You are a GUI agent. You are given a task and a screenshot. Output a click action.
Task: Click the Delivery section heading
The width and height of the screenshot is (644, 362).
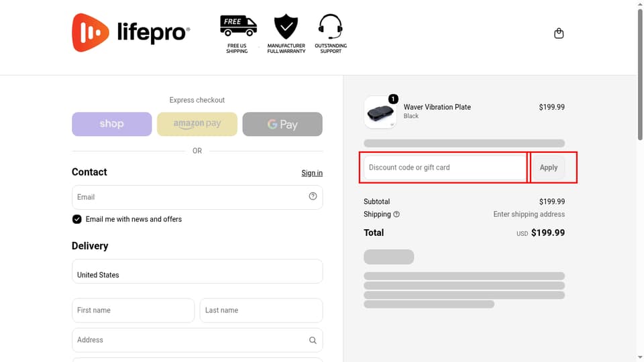90,246
